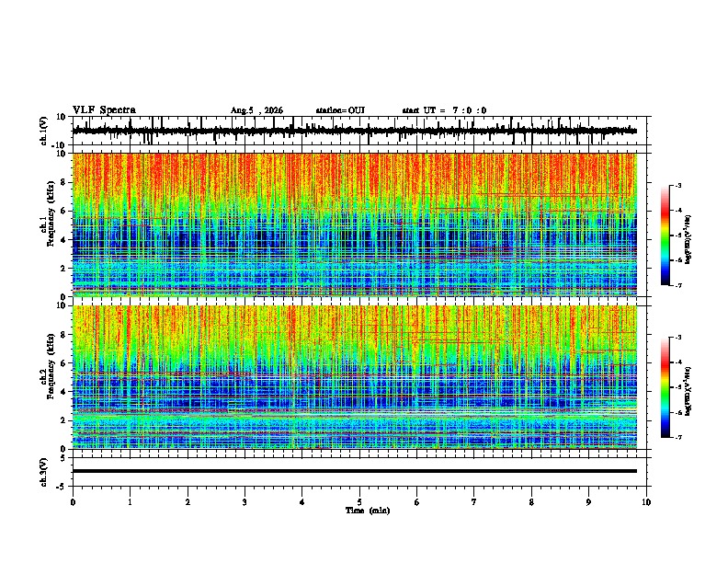Click the "6" kHz tick on ch.2 spectrogram
Screen dimensions: 728x563
click(x=64, y=363)
